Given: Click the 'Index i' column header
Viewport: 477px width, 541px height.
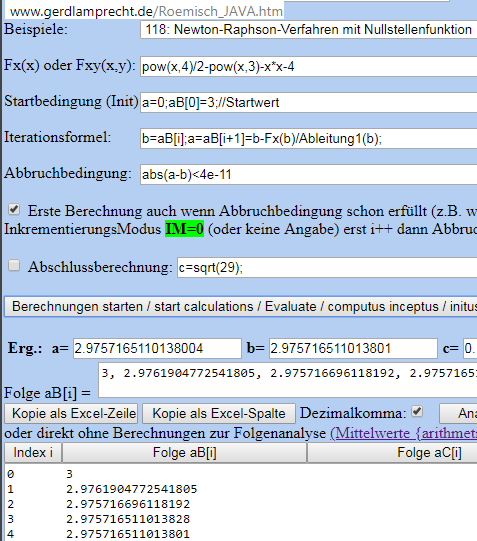Looking at the screenshot, I should tap(33, 452).
